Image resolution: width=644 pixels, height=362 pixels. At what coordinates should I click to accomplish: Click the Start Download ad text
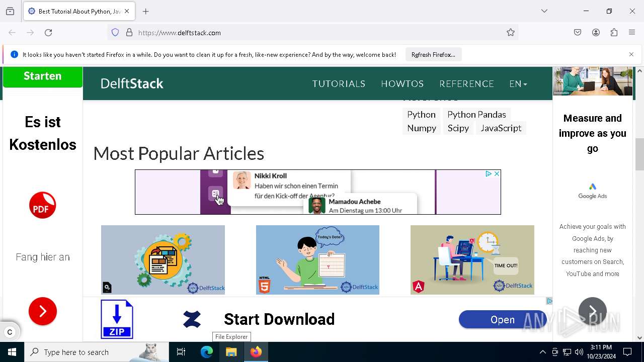tap(279, 319)
